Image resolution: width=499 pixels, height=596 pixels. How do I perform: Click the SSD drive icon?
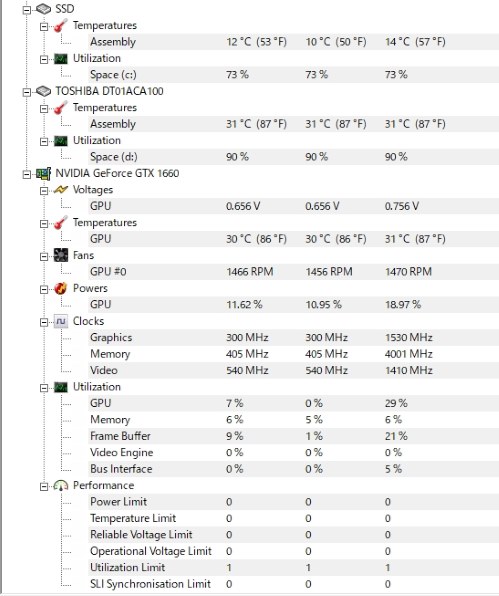tap(43, 9)
